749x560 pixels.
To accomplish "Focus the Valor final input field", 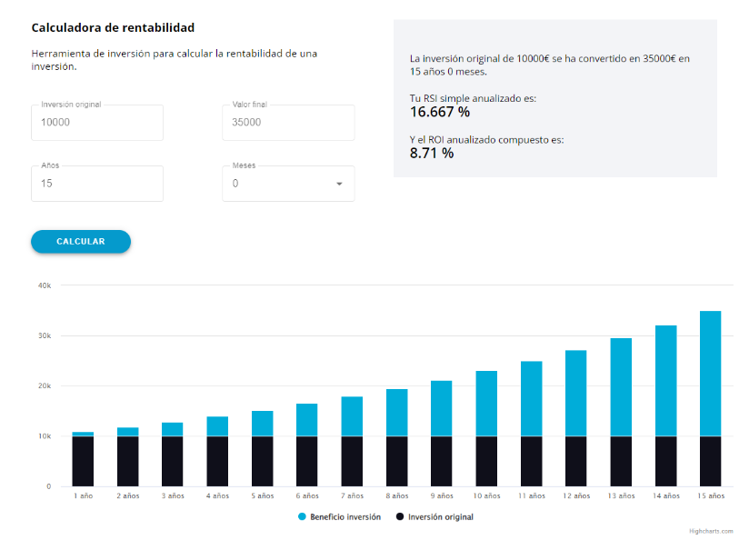I will 288,123.
